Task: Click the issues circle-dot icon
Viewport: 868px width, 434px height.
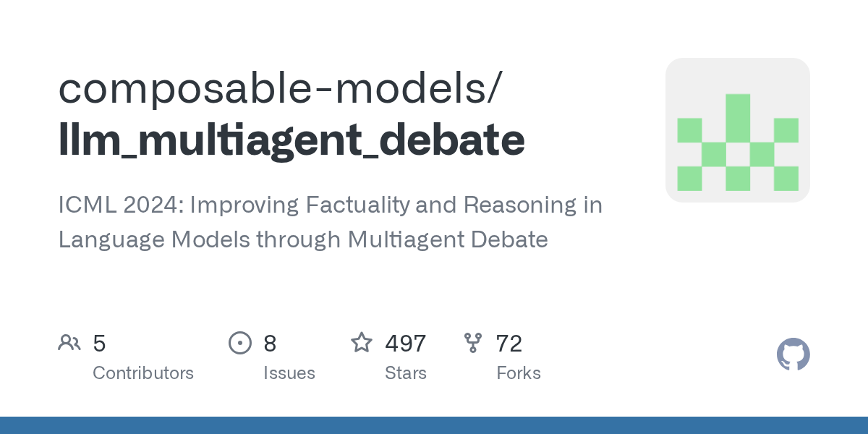Action: tap(239, 343)
